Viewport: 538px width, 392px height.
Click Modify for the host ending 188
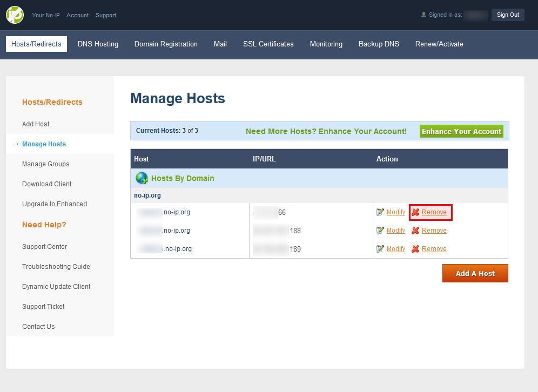(x=396, y=231)
